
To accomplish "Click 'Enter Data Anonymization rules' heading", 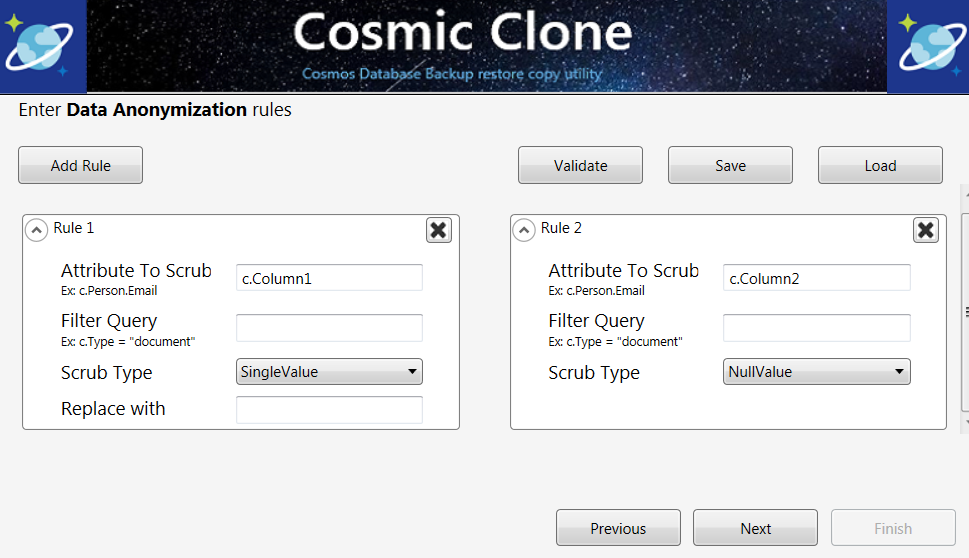I will [155, 109].
